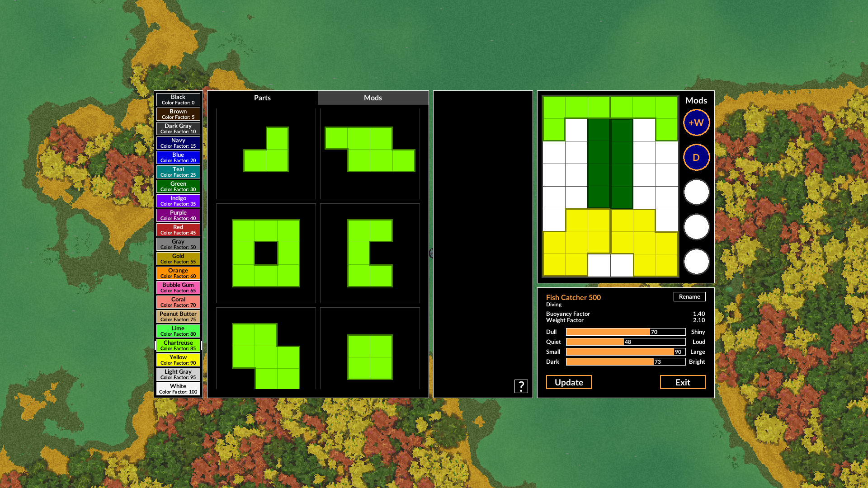This screenshot has width=868, height=488.
Task: Select the wide zigzag part
Action: (370, 149)
